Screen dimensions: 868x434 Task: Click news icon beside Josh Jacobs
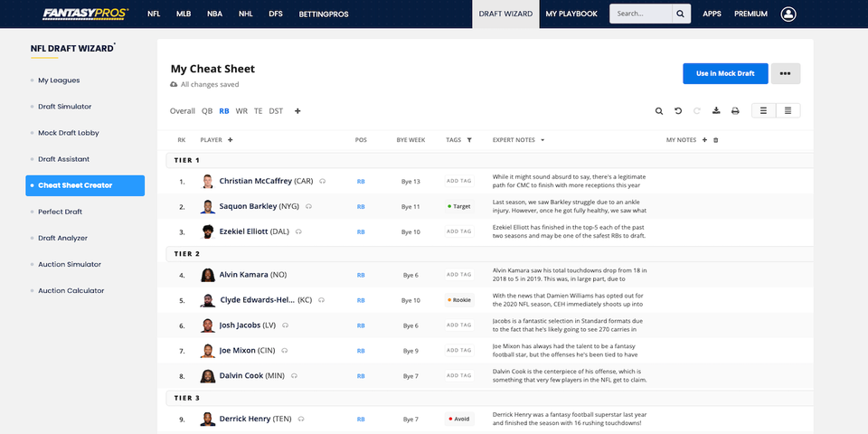point(285,325)
